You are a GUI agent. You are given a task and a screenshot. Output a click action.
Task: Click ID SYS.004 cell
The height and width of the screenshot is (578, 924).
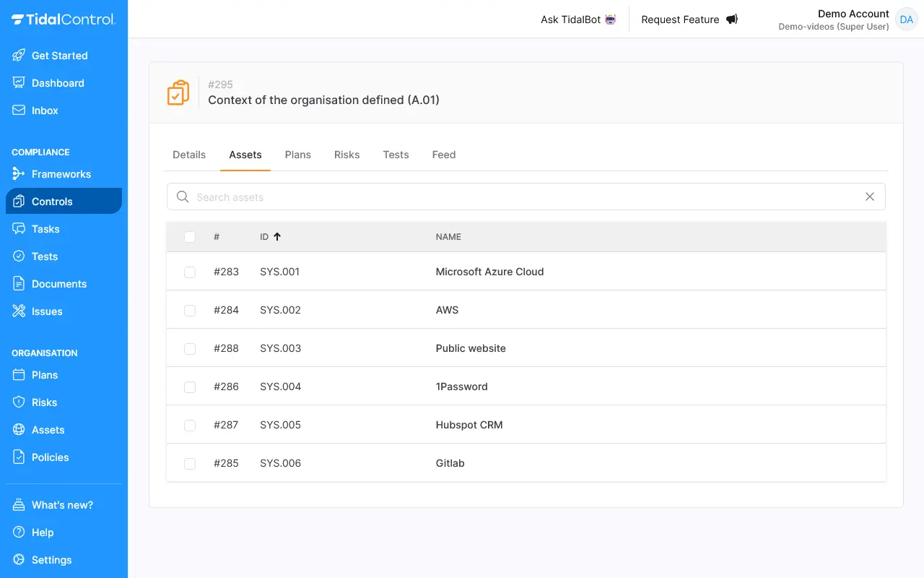click(281, 387)
